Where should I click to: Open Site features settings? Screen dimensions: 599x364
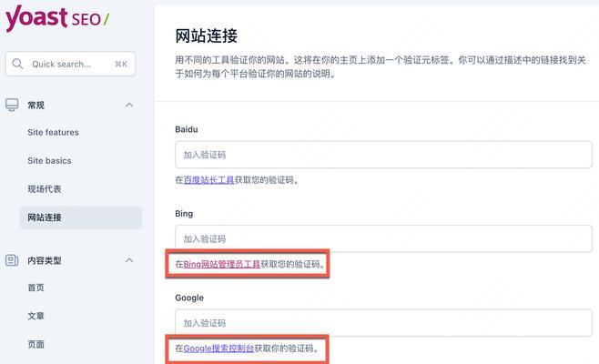click(53, 132)
